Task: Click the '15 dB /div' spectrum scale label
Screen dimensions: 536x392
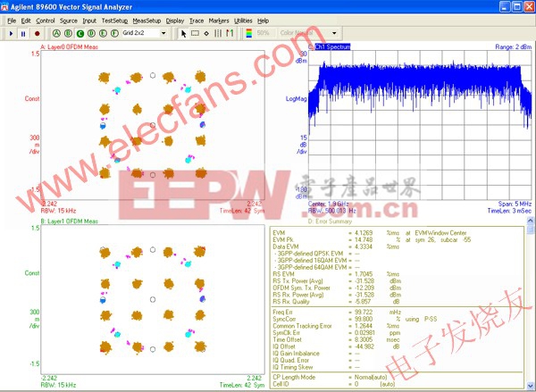Action: pos(303,145)
